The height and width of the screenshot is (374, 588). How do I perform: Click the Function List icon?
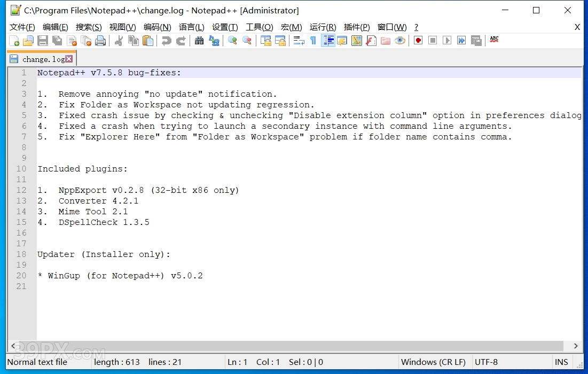click(371, 41)
